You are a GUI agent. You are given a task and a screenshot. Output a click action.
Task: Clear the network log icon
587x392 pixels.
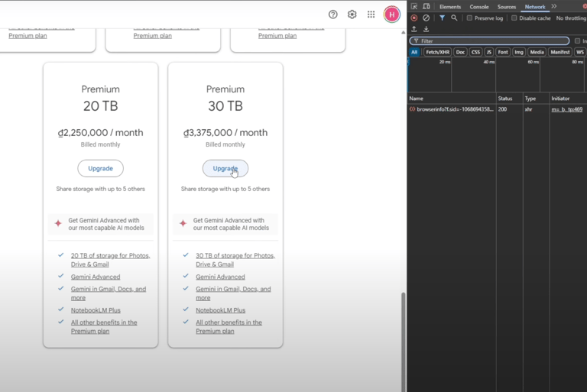coord(426,18)
